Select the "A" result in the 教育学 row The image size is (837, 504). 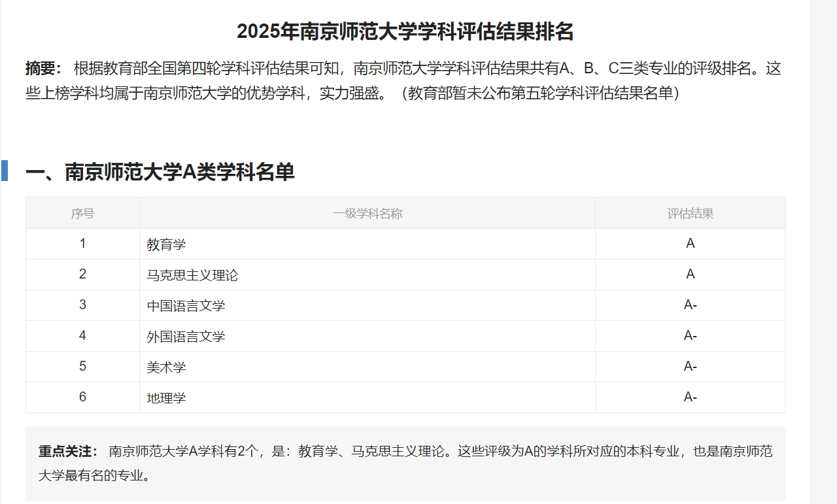(x=691, y=244)
